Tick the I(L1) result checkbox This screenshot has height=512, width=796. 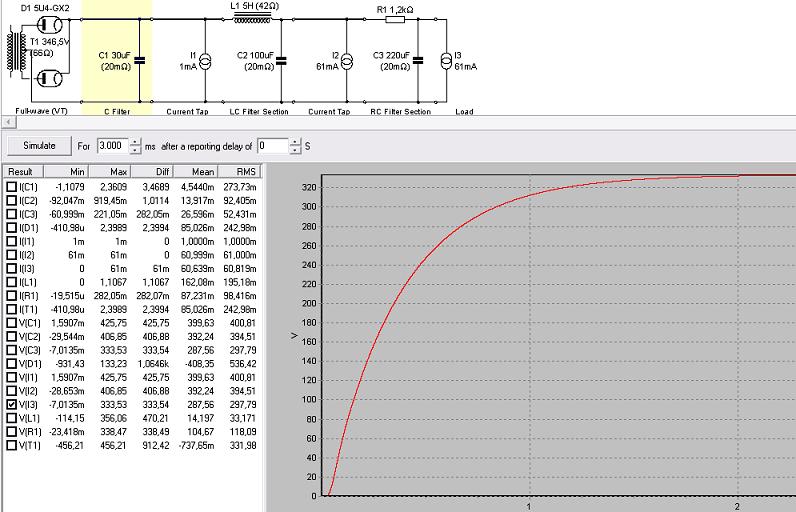coord(12,282)
